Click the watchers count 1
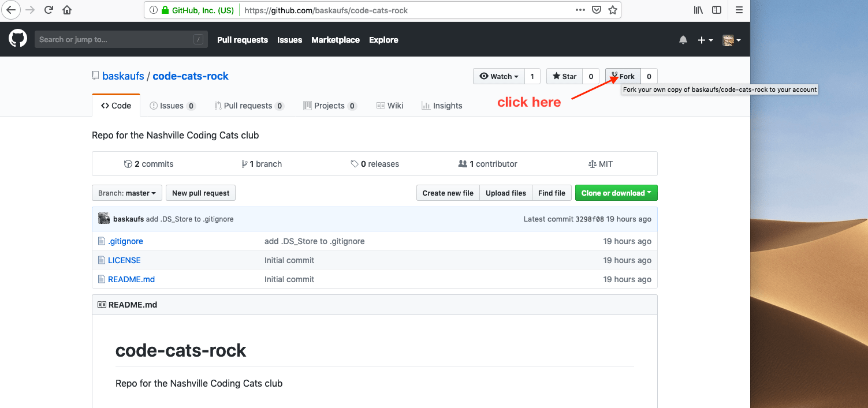Image resolution: width=868 pixels, height=408 pixels. click(532, 76)
